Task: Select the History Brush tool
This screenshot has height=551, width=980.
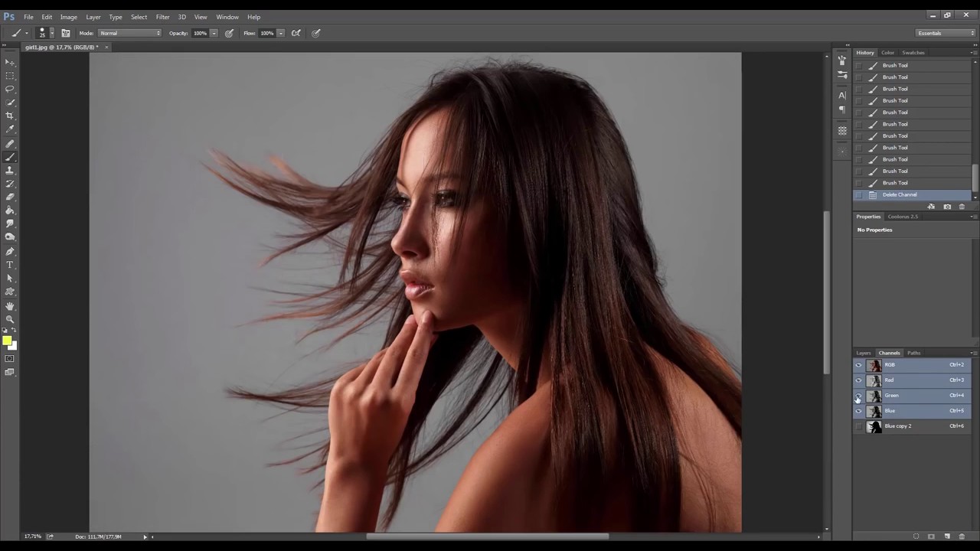Action: (x=10, y=184)
